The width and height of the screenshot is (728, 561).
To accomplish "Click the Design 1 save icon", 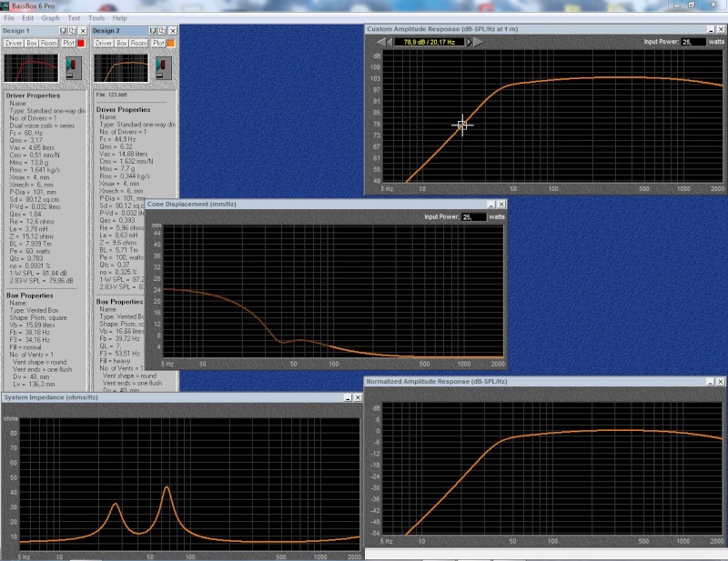I will click(x=63, y=31).
